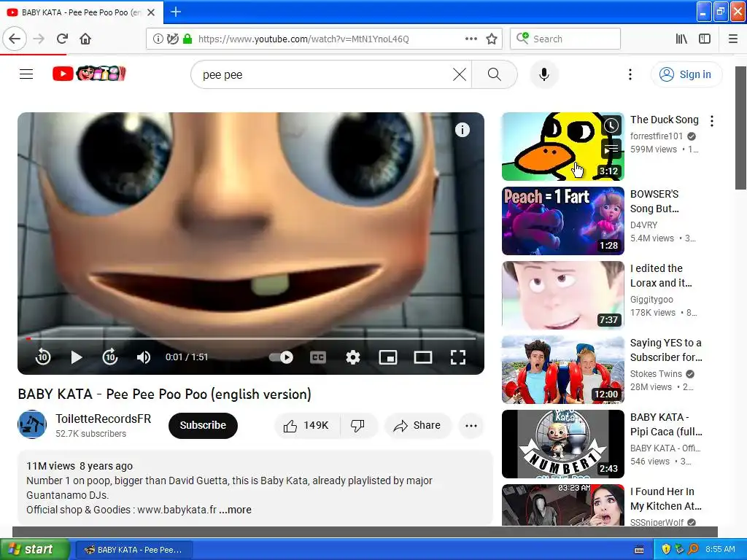
Task: Subscribe to the channel
Action: coord(203,425)
